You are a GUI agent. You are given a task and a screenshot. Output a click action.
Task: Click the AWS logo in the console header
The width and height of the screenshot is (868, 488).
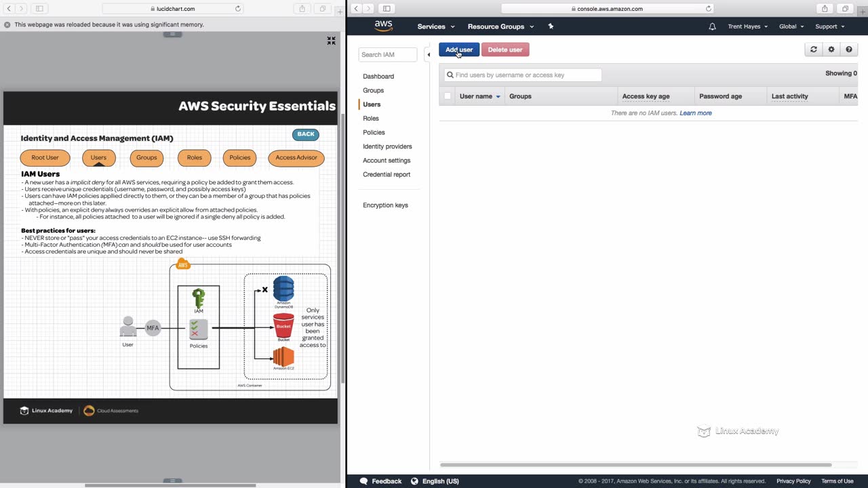[383, 26]
